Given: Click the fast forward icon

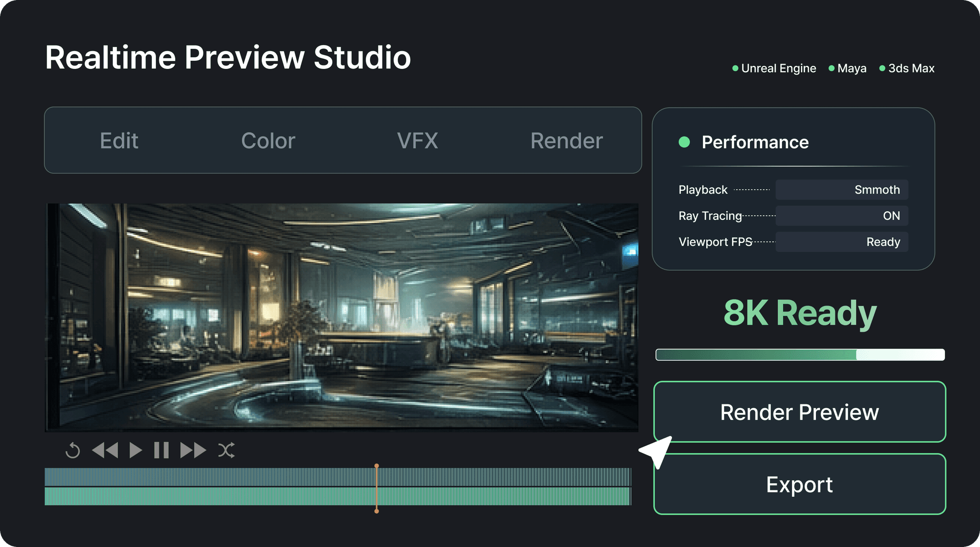Looking at the screenshot, I should pyautogui.click(x=193, y=450).
